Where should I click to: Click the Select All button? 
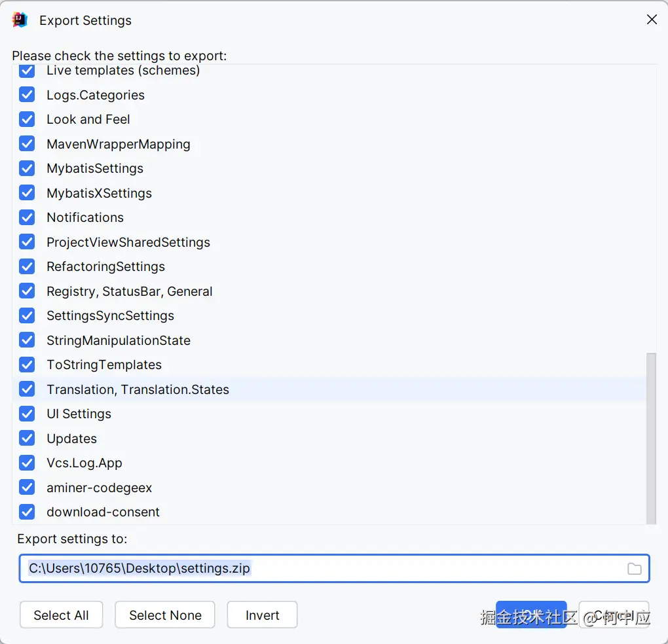pyautogui.click(x=61, y=615)
